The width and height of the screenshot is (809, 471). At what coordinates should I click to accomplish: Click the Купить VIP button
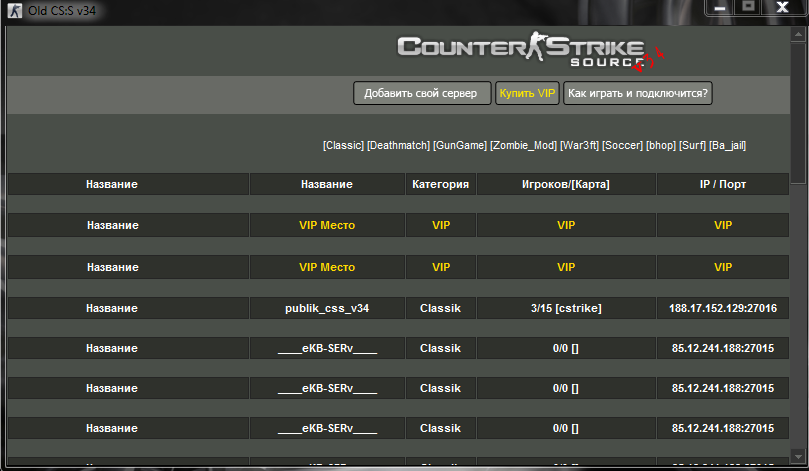click(x=527, y=93)
